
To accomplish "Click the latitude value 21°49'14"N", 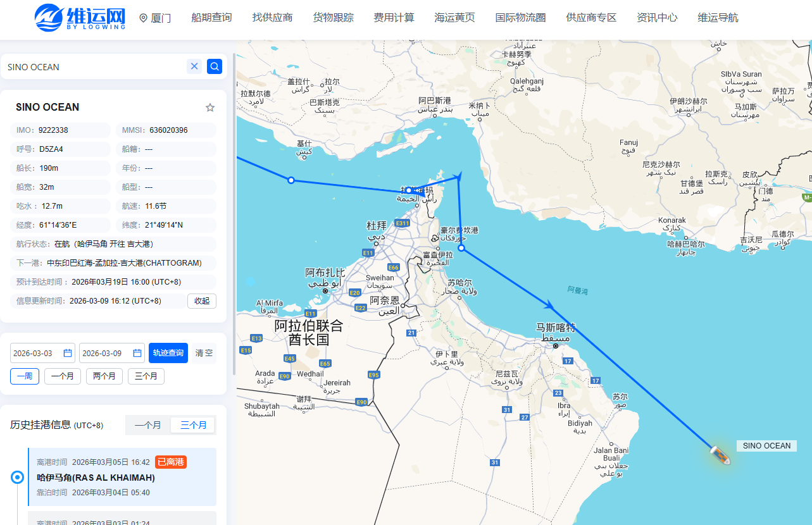I will (x=165, y=225).
